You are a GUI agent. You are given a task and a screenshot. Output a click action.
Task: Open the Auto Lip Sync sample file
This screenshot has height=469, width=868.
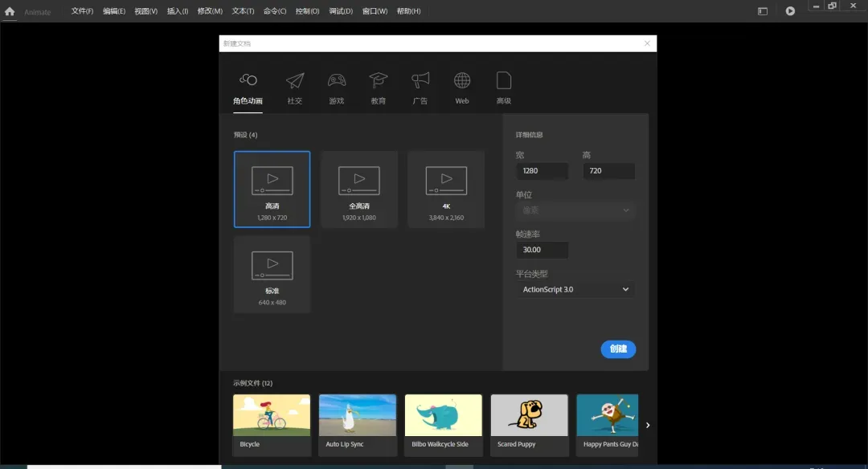click(x=358, y=425)
